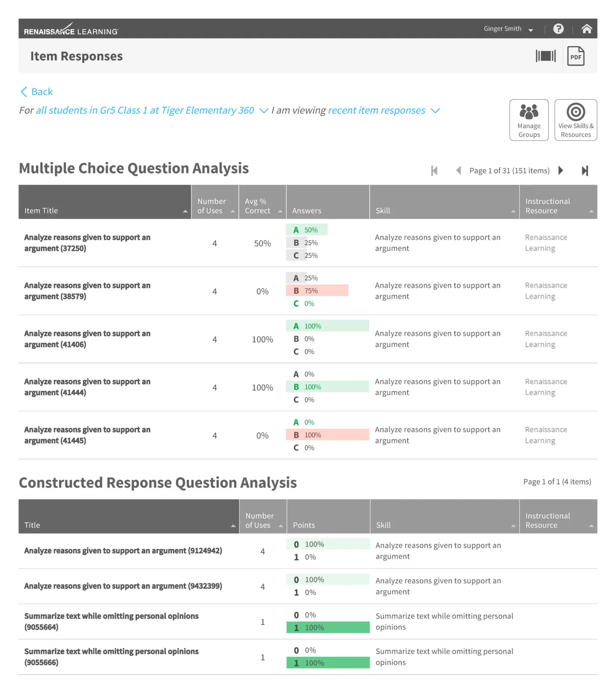This screenshot has height=690, width=616.
Task: Open the Renaissance Learning resource for item 37250
Action: coord(546,243)
